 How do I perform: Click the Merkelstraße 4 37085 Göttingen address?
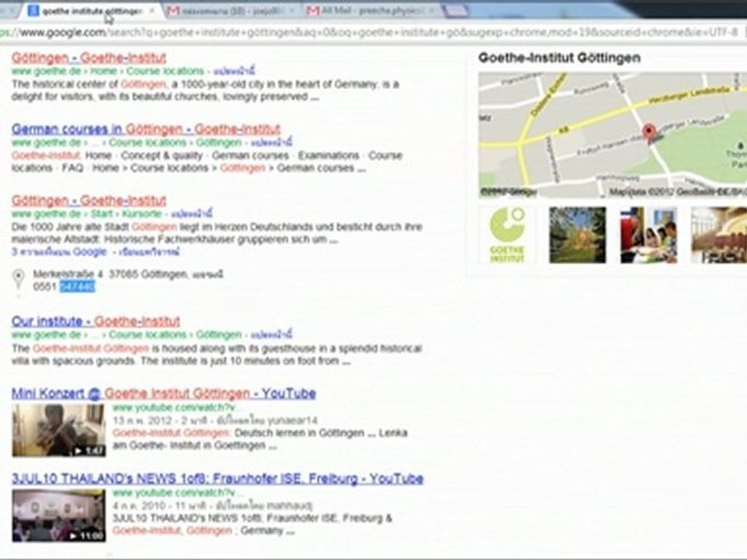pyautogui.click(x=128, y=275)
